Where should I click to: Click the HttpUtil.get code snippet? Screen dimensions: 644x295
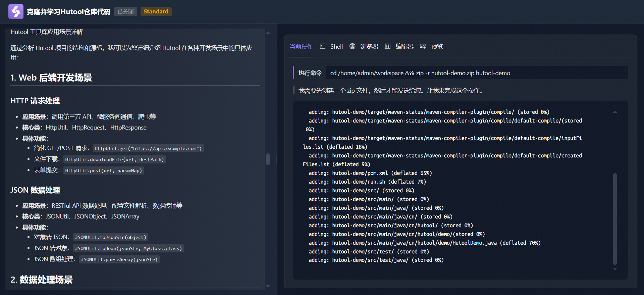[148, 148]
